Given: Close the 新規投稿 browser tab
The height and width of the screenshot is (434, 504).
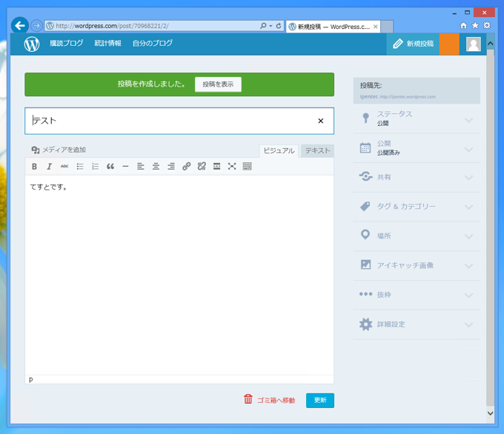Looking at the screenshot, I should pyautogui.click(x=376, y=27).
